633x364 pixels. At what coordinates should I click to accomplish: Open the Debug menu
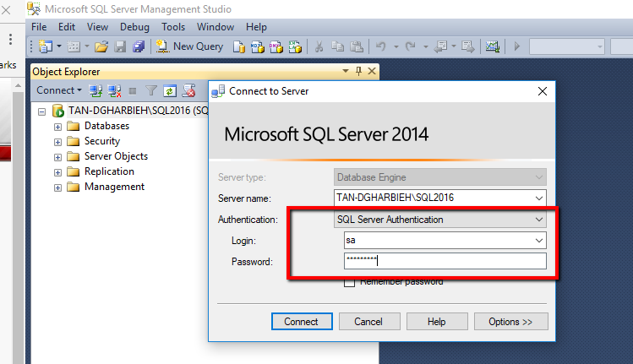(x=134, y=27)
